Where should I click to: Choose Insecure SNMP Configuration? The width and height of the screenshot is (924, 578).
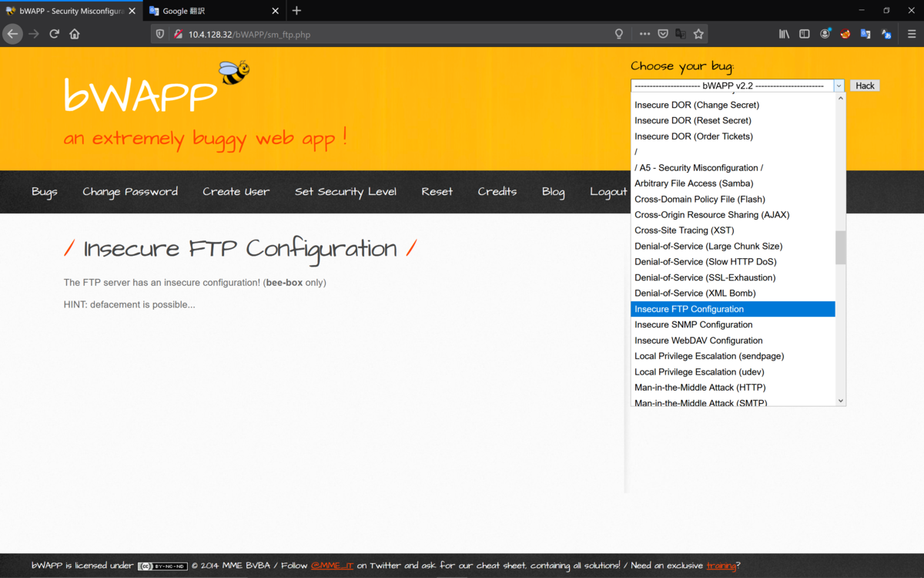click(733, 324)
